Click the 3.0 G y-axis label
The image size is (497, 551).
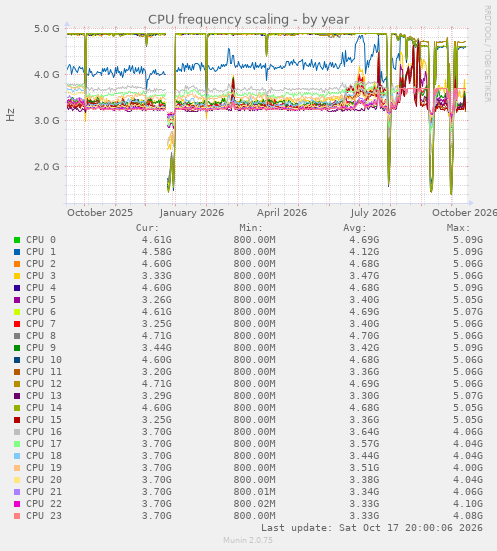click(47, 121)
